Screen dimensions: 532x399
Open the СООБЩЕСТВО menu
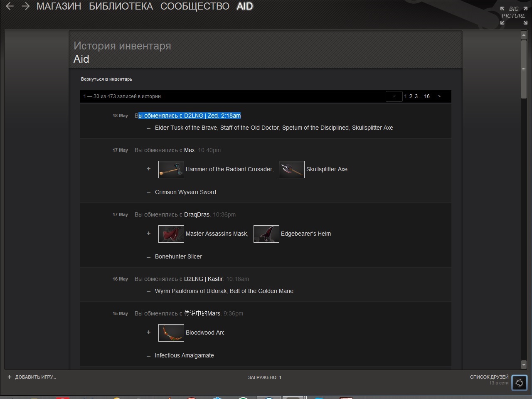[x=195, y=6]
